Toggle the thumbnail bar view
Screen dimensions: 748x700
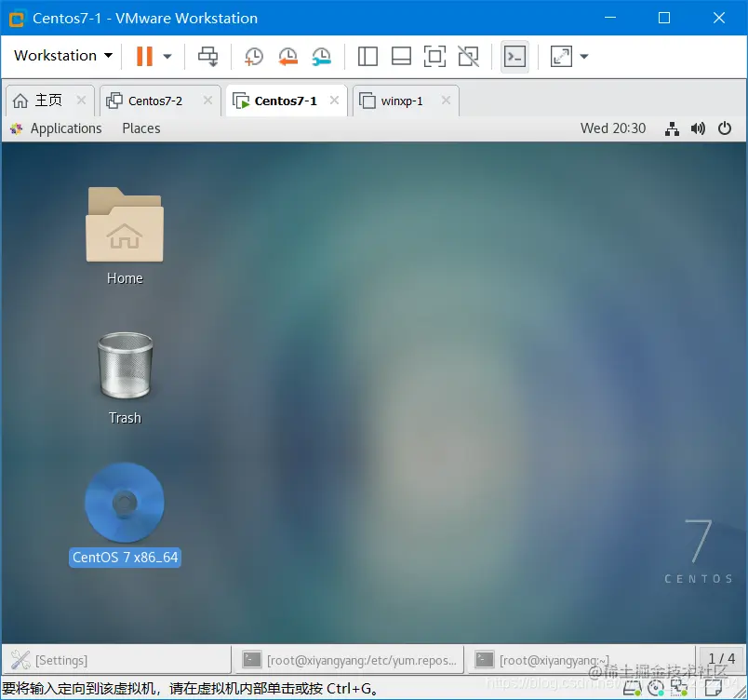coord(401,56)
